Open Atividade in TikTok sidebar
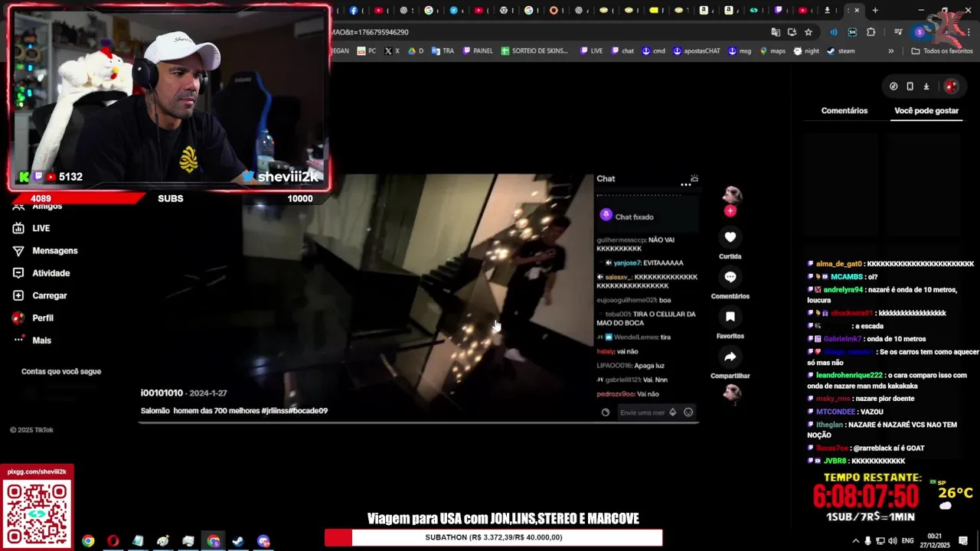The image size is (980, 551). click(51, 273)
